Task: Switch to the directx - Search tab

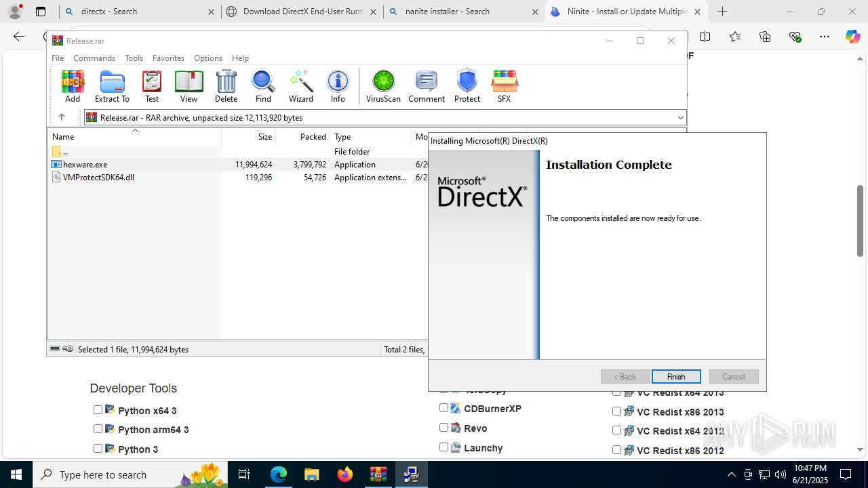Action: [139, 12]
